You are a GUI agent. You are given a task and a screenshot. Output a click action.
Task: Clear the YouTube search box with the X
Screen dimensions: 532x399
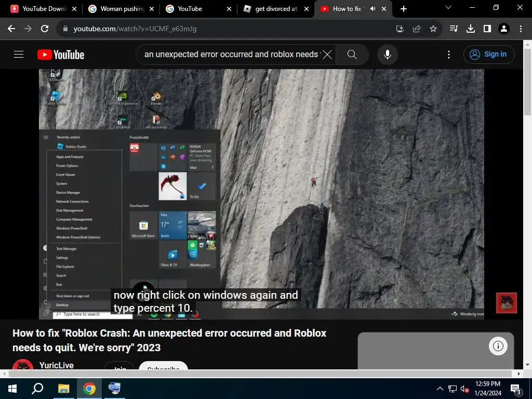coord(327,54)
